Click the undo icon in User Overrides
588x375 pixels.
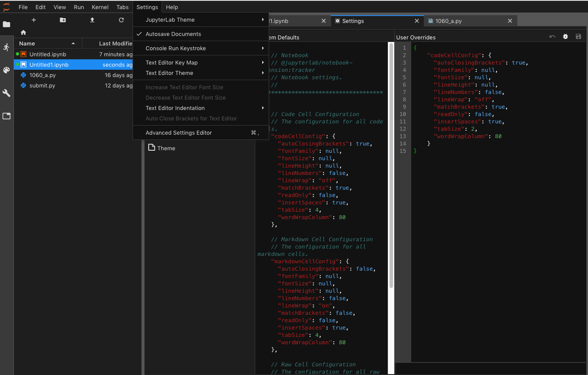552,37
